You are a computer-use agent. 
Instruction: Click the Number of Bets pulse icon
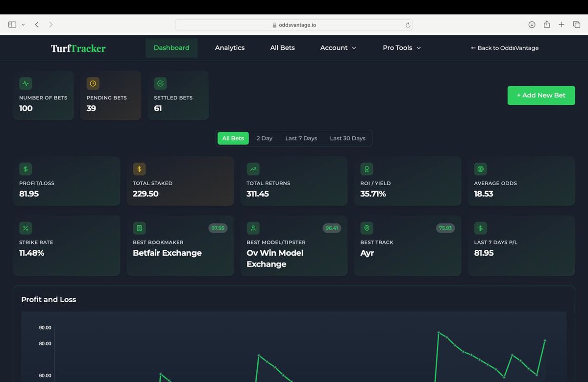point(25,84)
